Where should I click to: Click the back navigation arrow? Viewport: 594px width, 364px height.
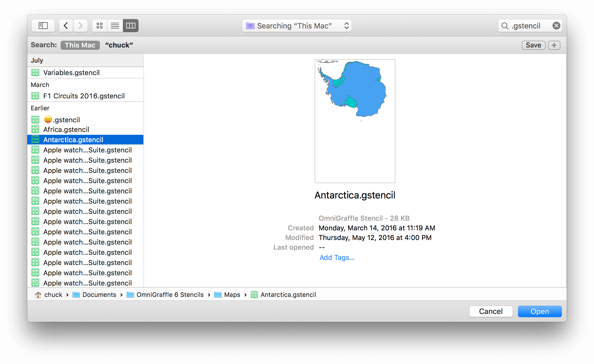click(x=66, y=26)
